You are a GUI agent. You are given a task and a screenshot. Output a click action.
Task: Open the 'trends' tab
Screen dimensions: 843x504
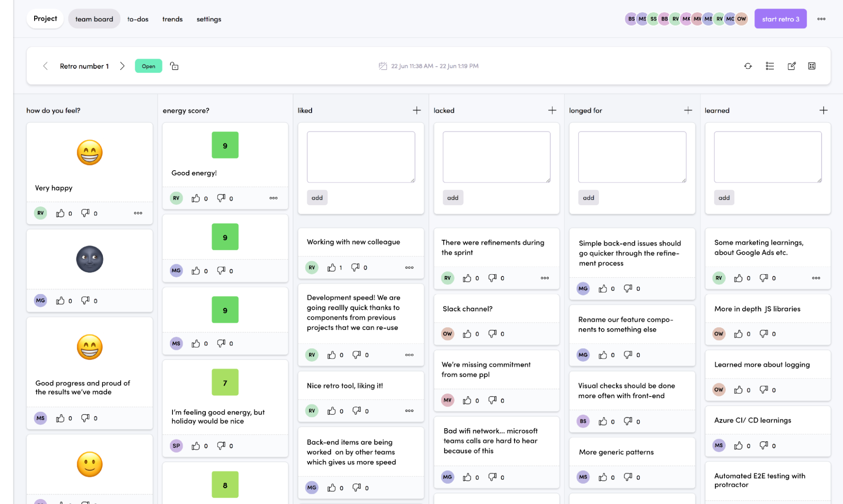[172, 19]
